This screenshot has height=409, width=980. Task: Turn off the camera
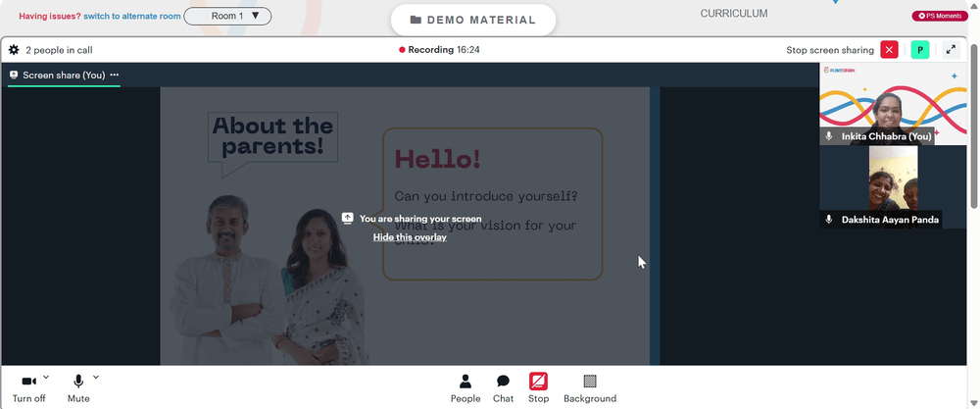pos(28,388)
